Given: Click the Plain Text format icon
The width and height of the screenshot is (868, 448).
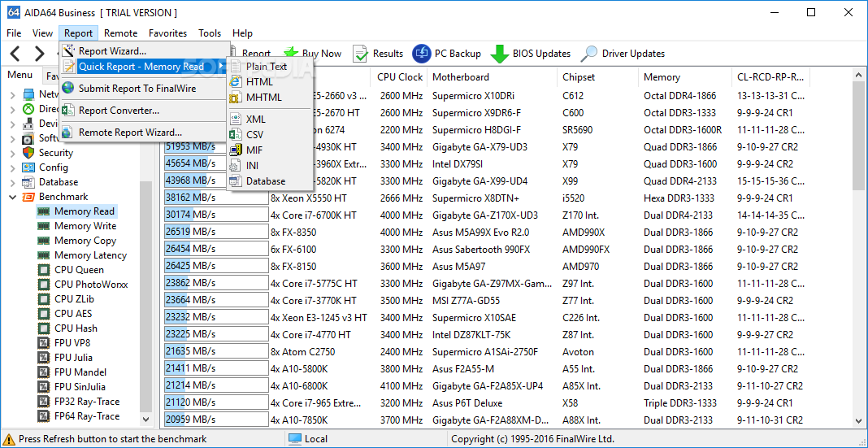Looking at the screenshot, I should tap(236, 67).
